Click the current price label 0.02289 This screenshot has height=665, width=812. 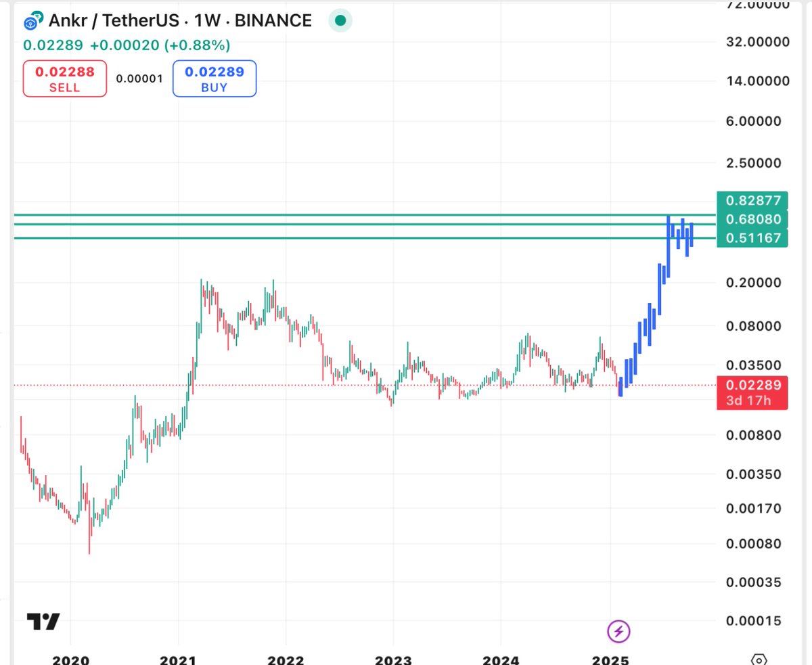753,385
